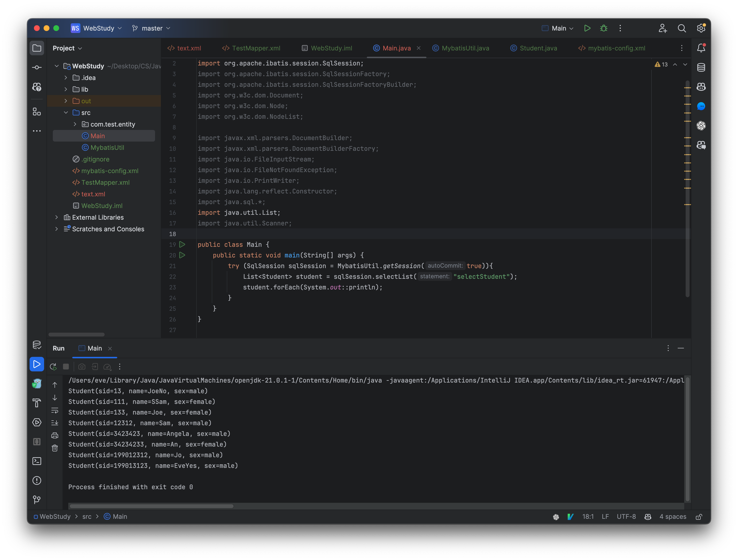Screen dimensions: 738x560
Task: Toggle the read-only lock in the status bar
Action: [x=699, y=517]
